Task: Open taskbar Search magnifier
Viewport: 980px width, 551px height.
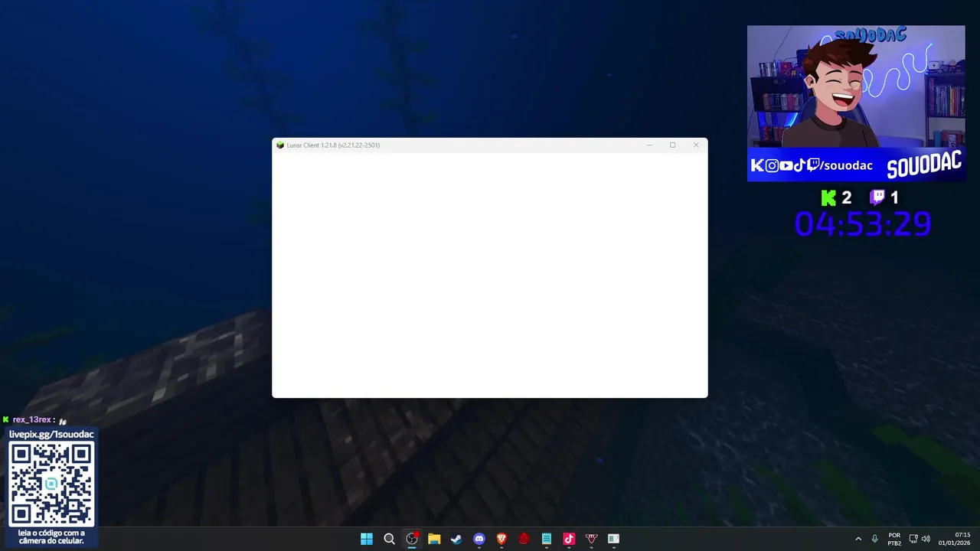Action: click(x=389, y=539)
